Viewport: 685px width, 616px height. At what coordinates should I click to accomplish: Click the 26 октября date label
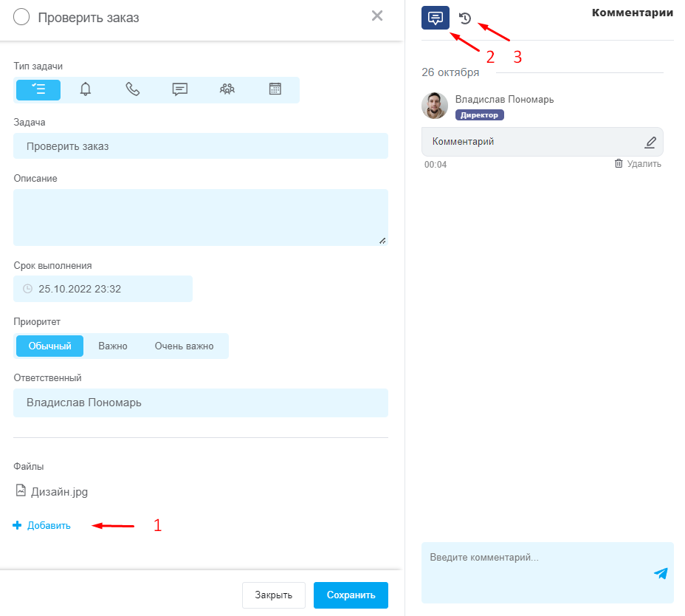click(450, 72)
